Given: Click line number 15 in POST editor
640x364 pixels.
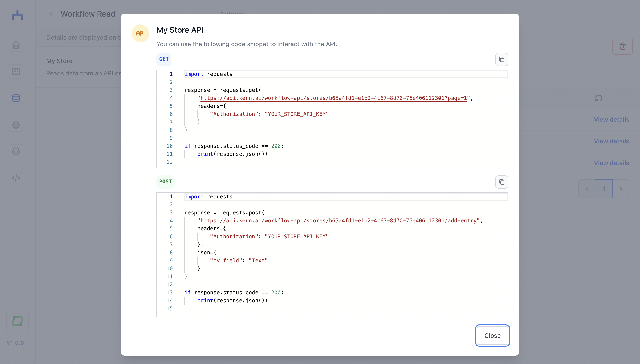Looking at the screenshot, I should (170, 309).
